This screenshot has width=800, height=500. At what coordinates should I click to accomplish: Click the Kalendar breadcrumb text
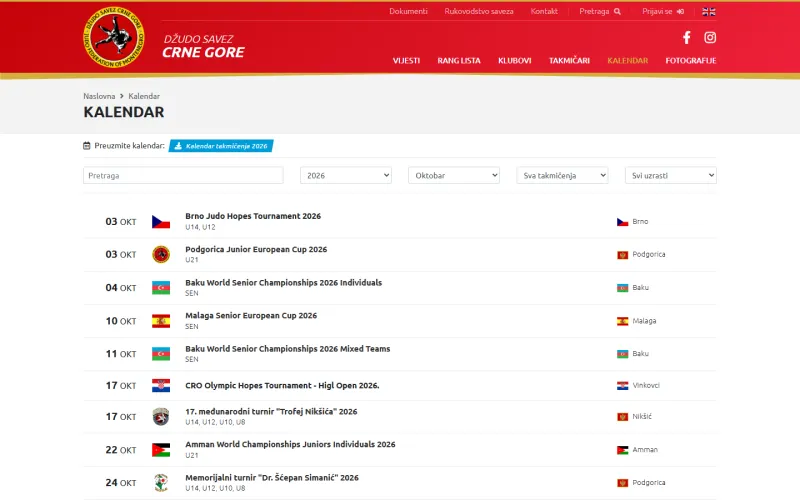coord(144,96)
